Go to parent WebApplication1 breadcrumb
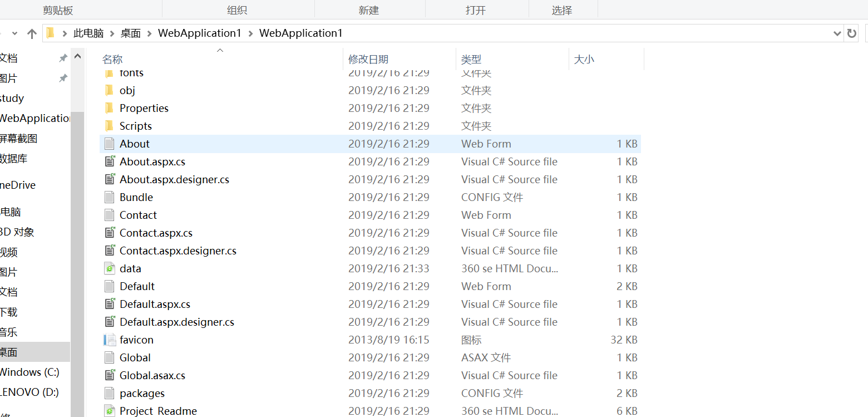 point(200,33)
